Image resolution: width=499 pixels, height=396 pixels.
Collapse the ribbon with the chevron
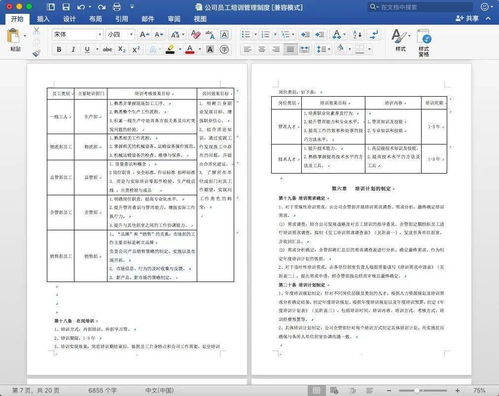tap(488, 19)
